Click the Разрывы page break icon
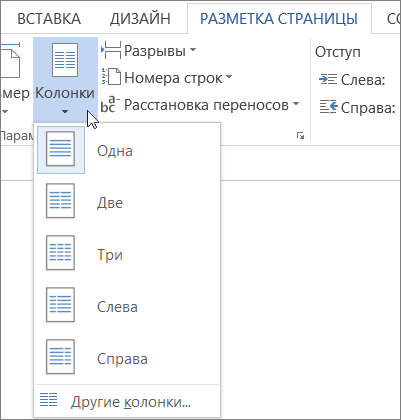The height and width of the screenshot is (420, 401). coord(111,51)
